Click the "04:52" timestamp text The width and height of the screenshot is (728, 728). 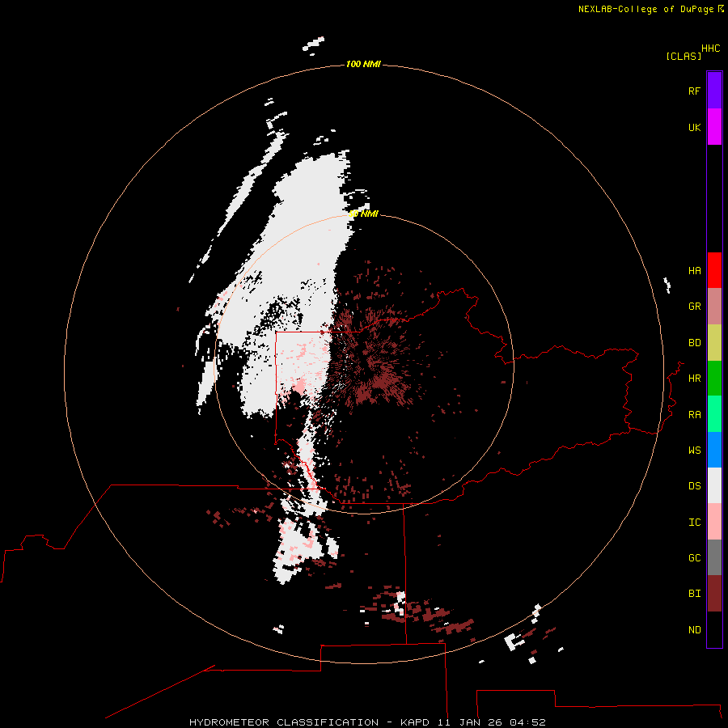(x=527, y=722)
